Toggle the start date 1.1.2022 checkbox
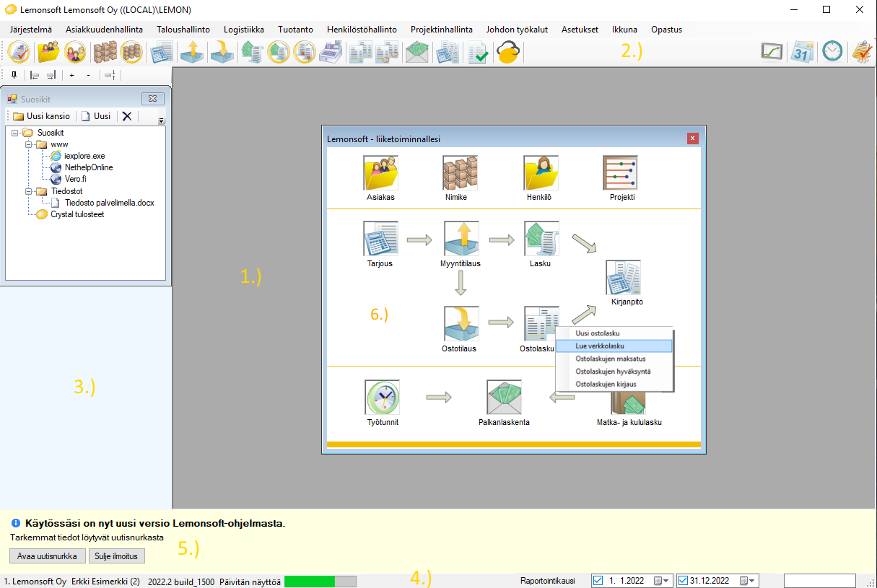 point(597,581)
